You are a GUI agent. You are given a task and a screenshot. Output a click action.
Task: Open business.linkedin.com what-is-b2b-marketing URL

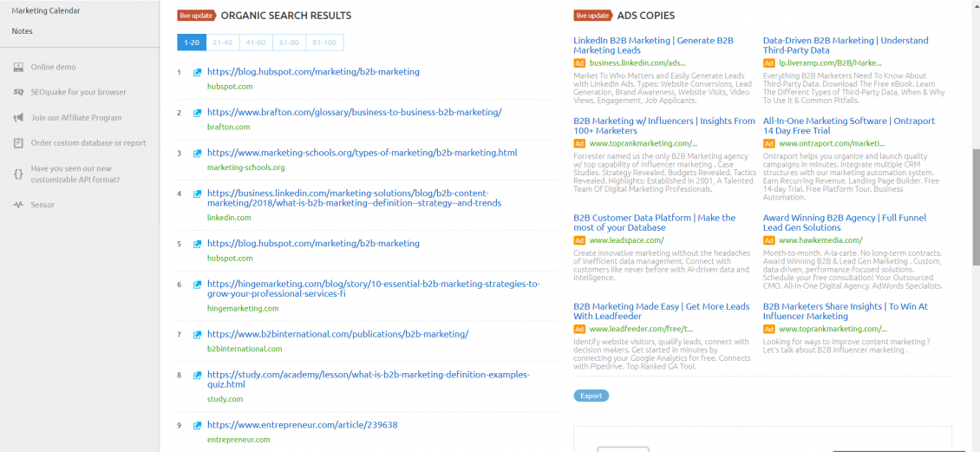pyautogui.click(x=354, y=198)
